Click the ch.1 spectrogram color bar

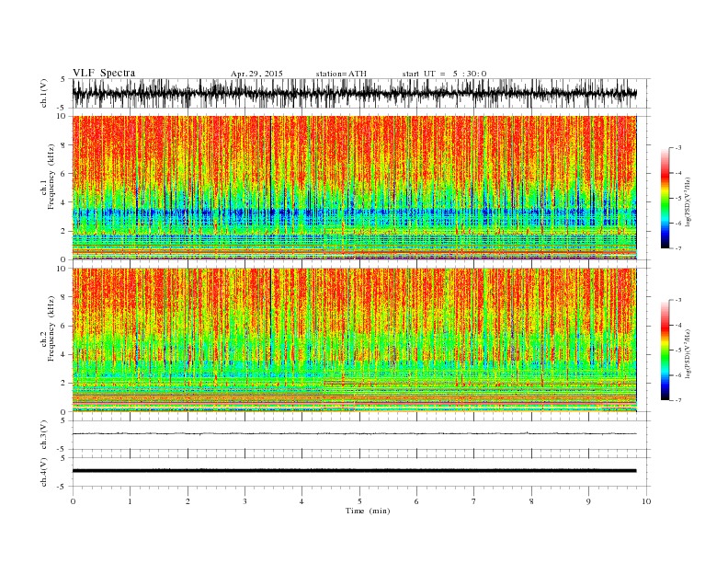665,198
